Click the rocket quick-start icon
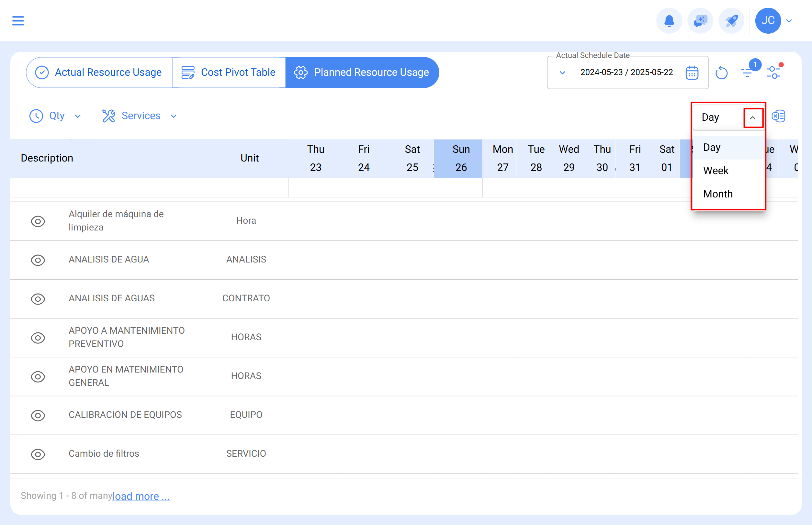Viewport: 812px width, 525px height. pos(731,21)
